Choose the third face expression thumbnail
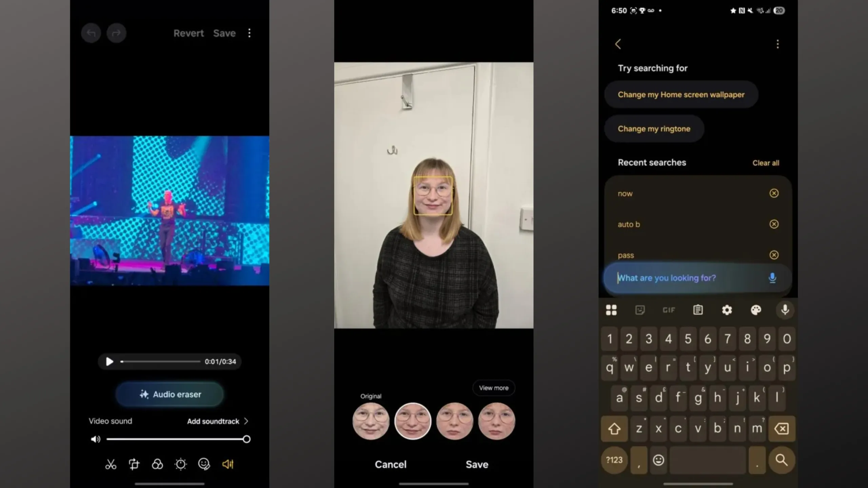The width and height of the screenshot is (868, 488). coord(455,421)
